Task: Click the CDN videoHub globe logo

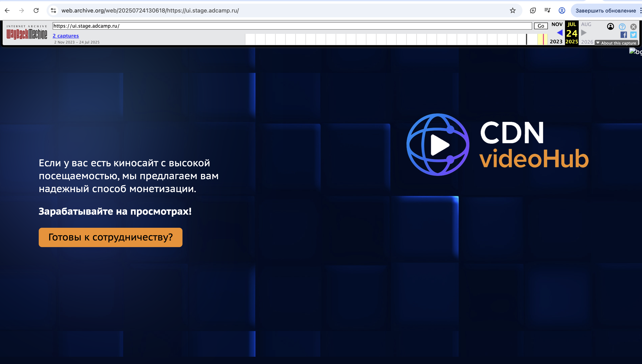Action: coord(438,145)
